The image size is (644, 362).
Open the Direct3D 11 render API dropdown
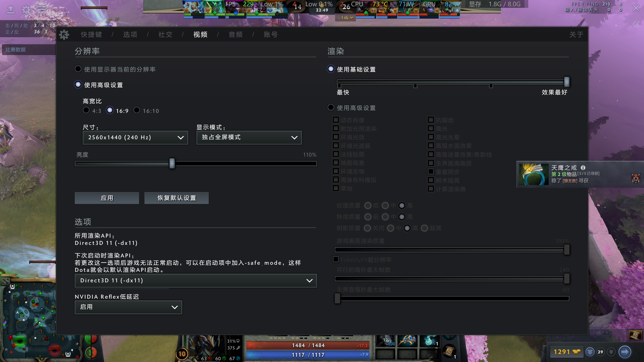point(196,281)
